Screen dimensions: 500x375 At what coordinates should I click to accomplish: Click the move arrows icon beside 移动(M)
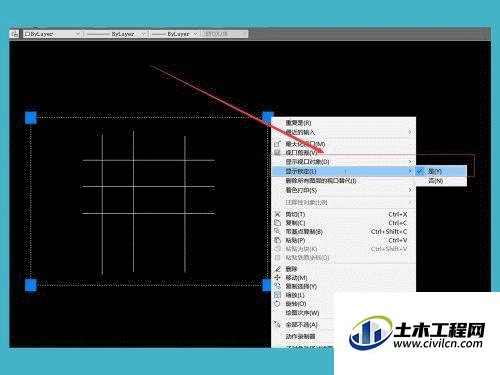(277, 277)
